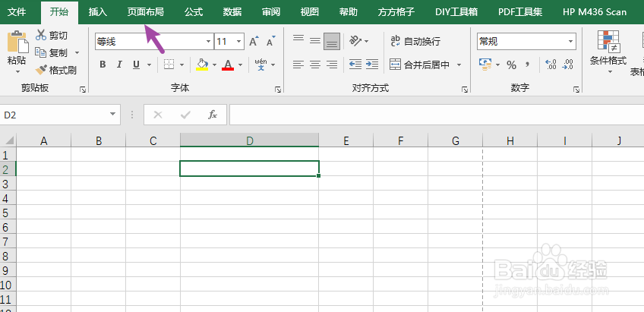Expand the Name Box dropdown
Viewport: 644px width, 312px height.
pyautogui.click(x=113, y=115)
